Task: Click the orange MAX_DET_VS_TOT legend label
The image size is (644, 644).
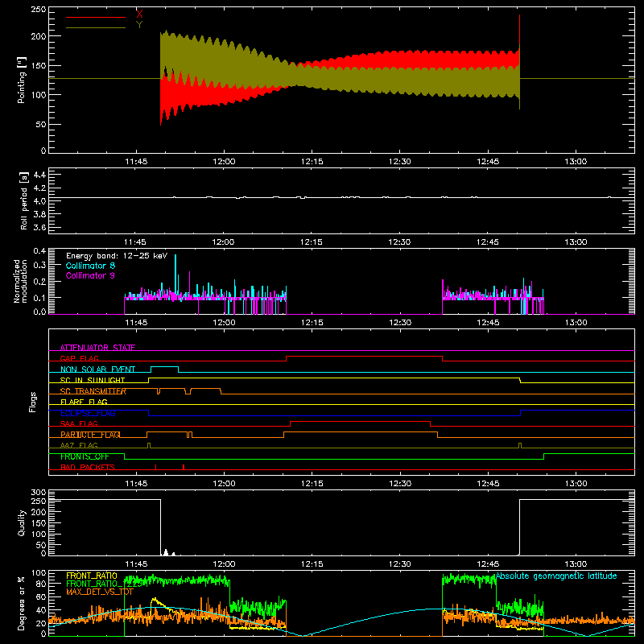Action: tap(100, 592)
